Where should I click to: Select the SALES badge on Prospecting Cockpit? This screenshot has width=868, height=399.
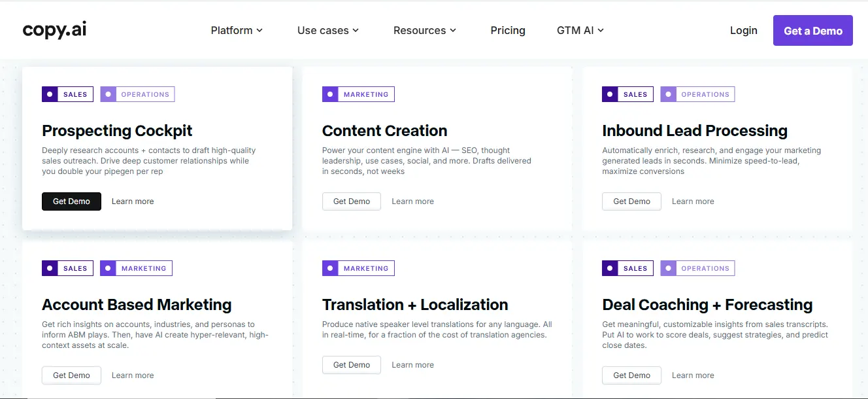tap(67, 94)
